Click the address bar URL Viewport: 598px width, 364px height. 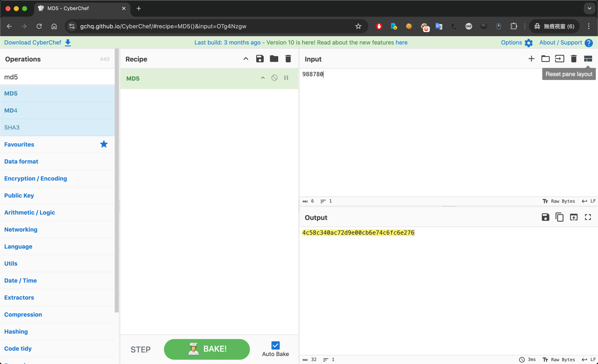click(x=163, y=26)
